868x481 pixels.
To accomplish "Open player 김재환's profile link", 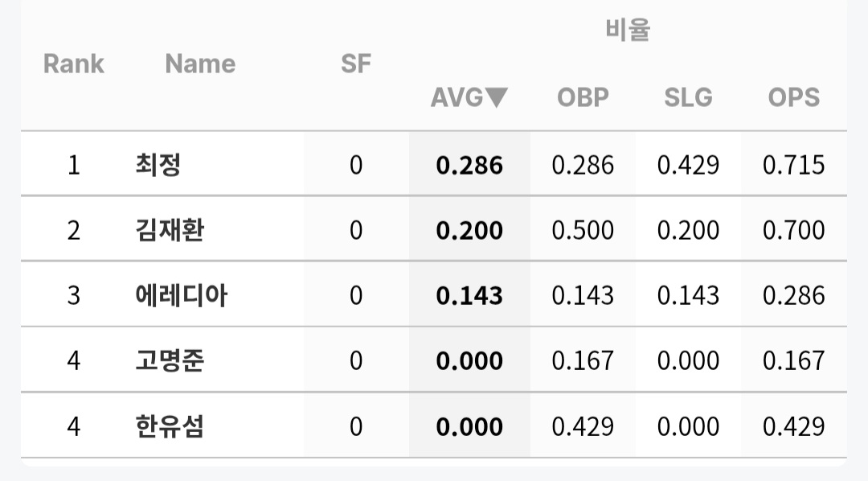I will (170, 231).
